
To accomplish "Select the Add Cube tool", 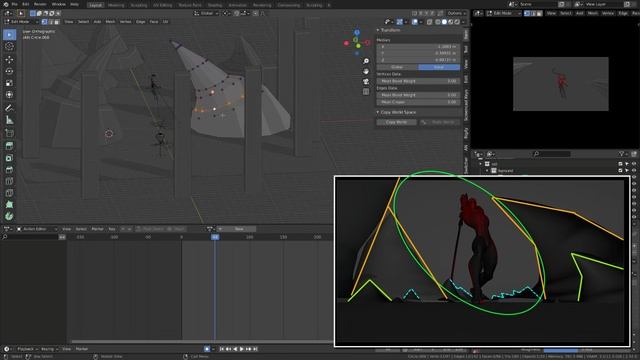I will 9,133.
